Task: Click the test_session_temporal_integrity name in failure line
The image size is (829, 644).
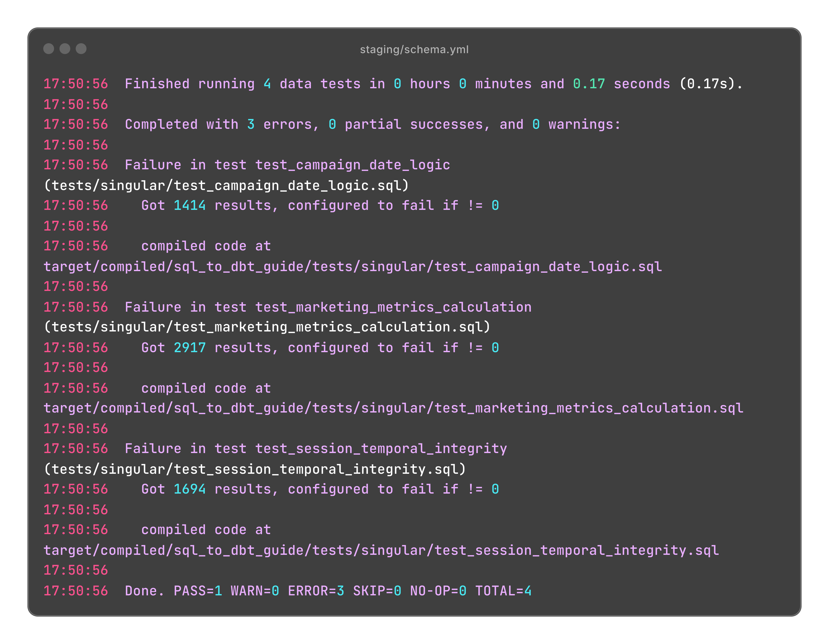Action: tap(381, 449)
